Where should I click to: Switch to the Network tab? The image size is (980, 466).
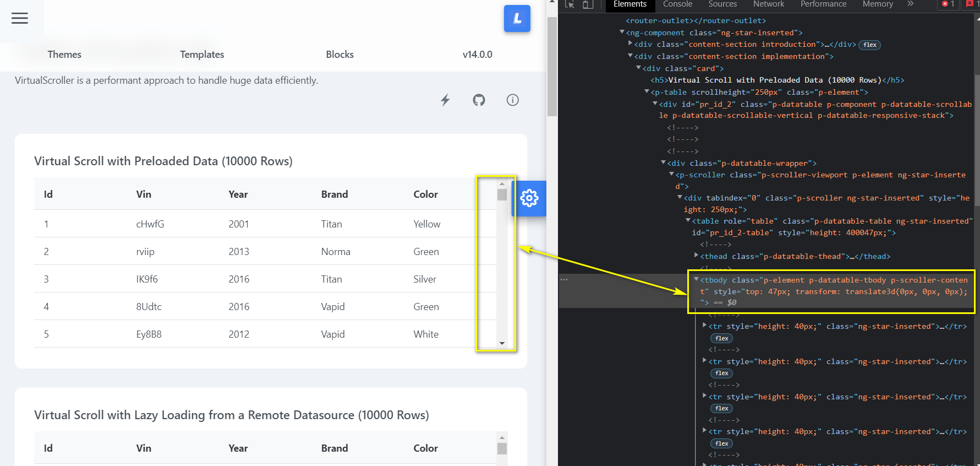click(769, 4)
